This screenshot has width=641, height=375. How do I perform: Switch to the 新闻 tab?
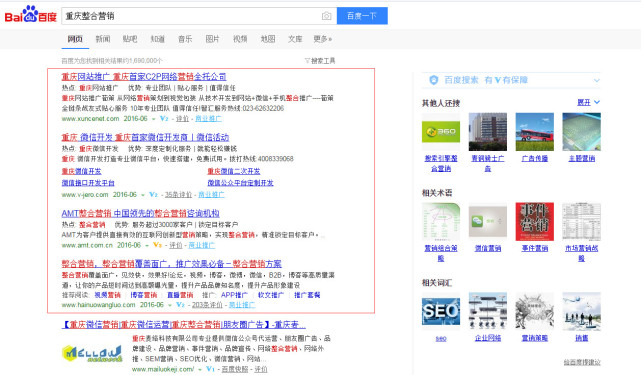pyautogui.click(x=103, y=39)
